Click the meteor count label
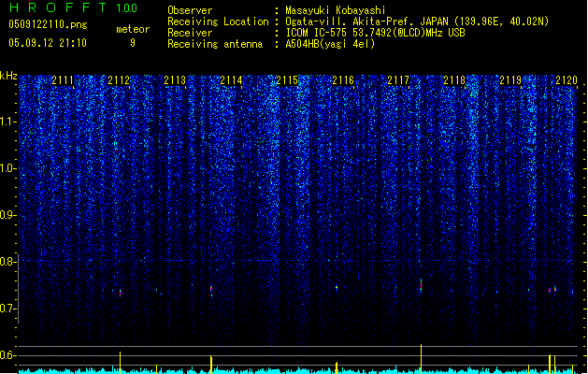This screenshot has height=374, width=588. click(133, 29)
